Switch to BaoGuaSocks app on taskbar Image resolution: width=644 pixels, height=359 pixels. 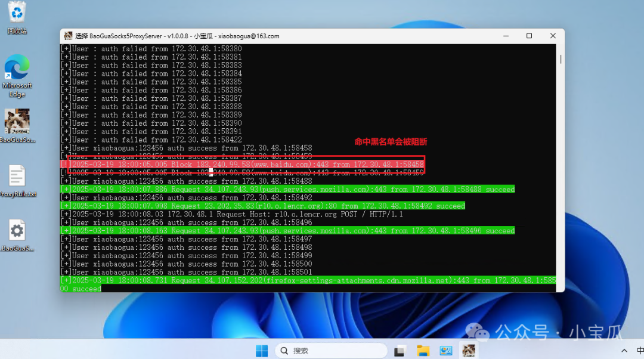tap(469, 350)
